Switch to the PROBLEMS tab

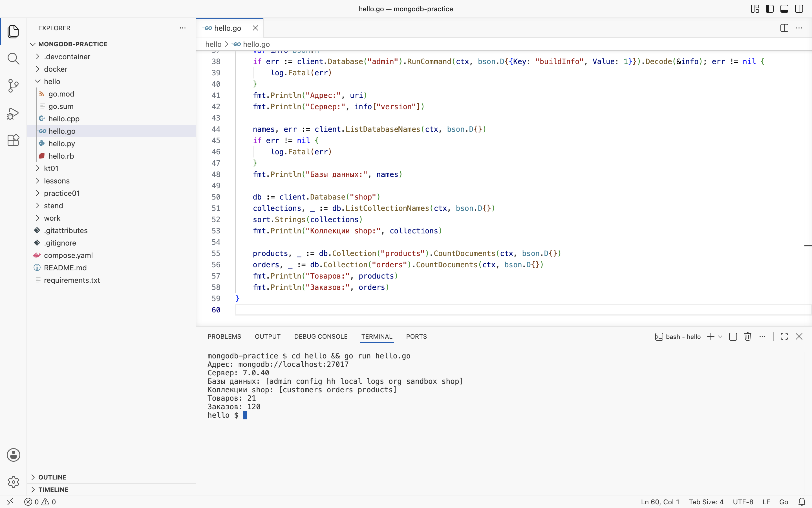point(224,337)
